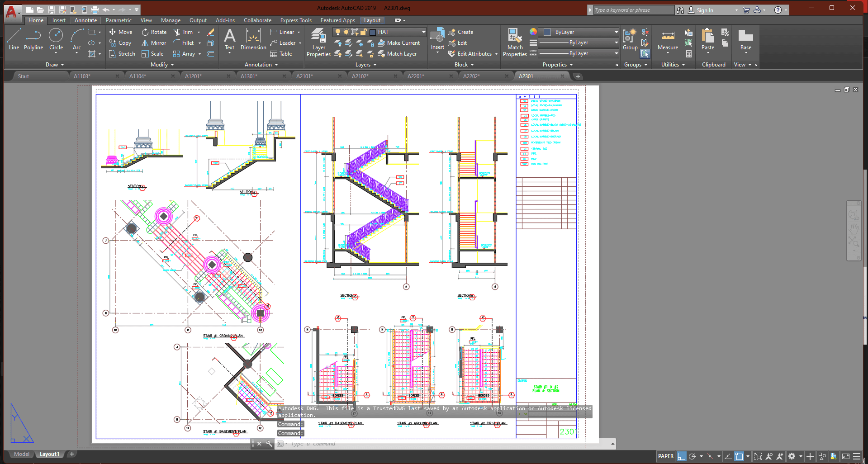The width and height of the screenshot is (868, 464).
Task: Open the Quick Calculator icon
Action: tap(689, 54)
